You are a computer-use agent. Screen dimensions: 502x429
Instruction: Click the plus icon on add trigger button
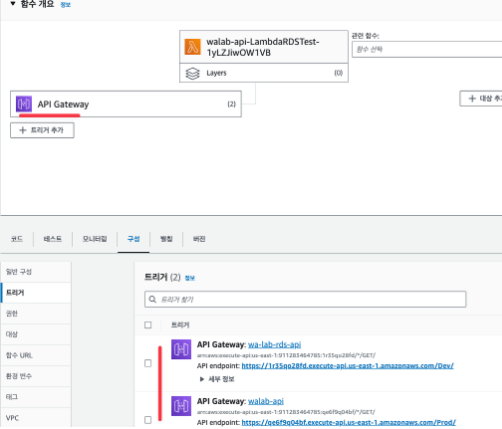coord(22,130)
